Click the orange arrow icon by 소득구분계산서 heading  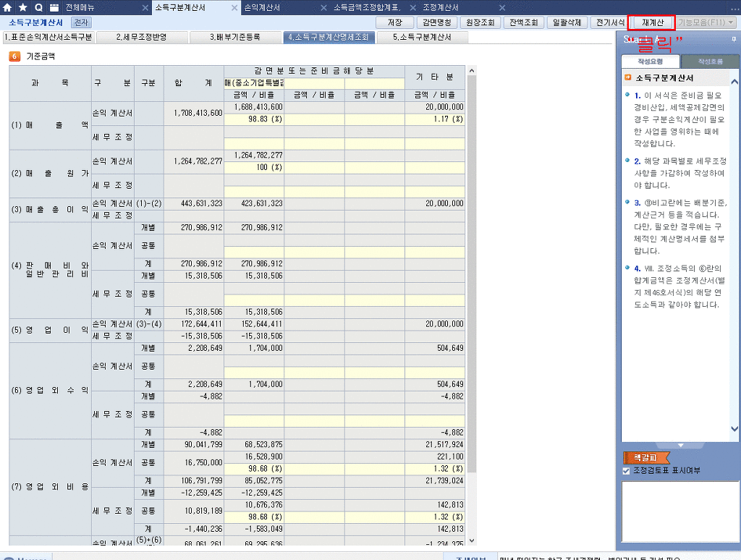pos(628,77)
